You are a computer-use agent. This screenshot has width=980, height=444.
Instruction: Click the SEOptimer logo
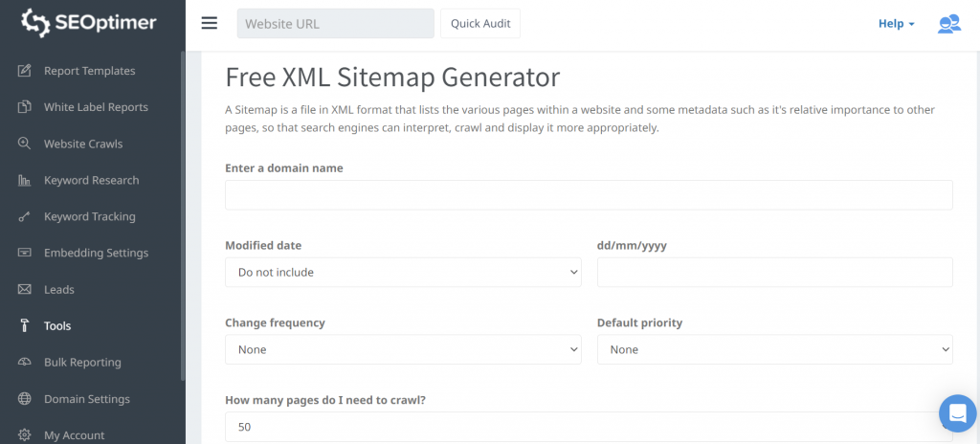89,23
